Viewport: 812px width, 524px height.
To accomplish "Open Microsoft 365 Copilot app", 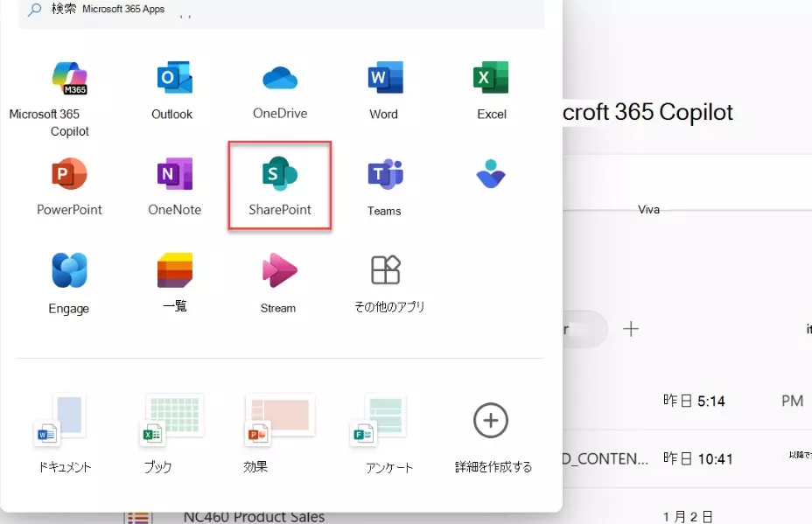I will [69, 79].
